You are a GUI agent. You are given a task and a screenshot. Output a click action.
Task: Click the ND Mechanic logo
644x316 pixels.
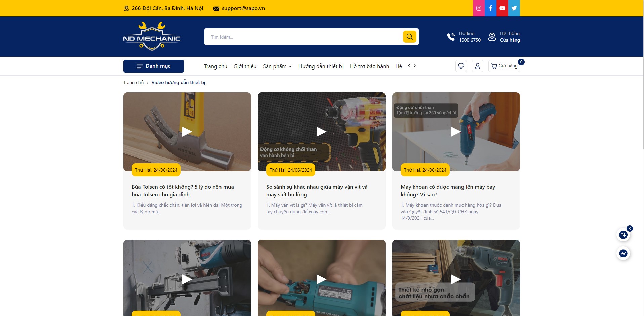click(152, 37)
